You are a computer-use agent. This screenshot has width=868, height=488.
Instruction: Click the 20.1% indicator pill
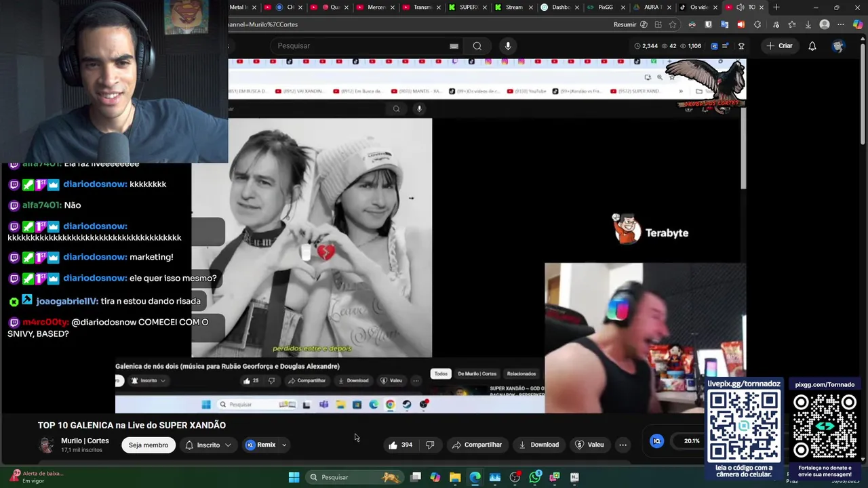[692, 441]
